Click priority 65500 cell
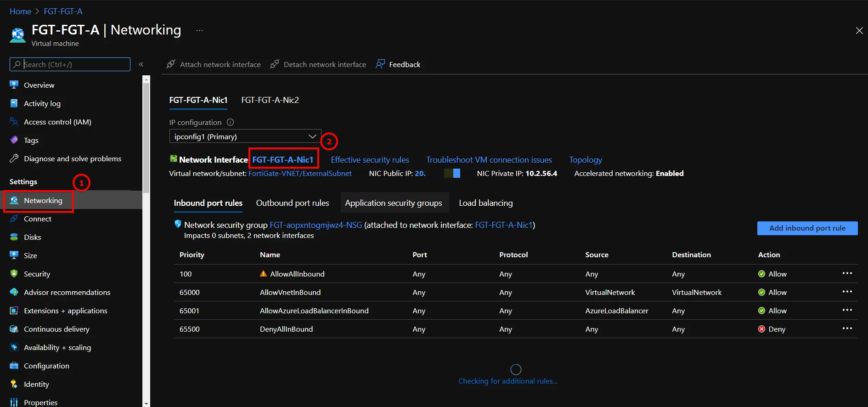The width and height of the screenshot is (868, 407). [x=190, y=329]
